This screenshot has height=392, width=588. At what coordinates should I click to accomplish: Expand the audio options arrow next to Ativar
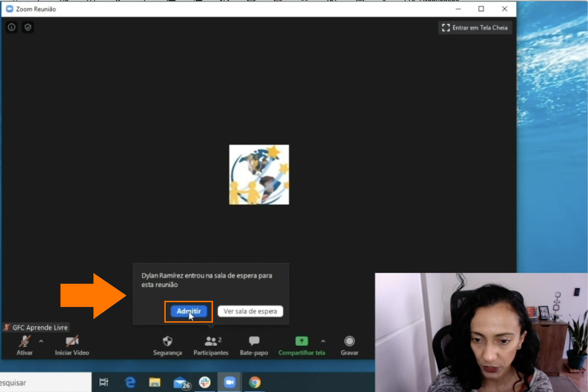tap(41, 341)
